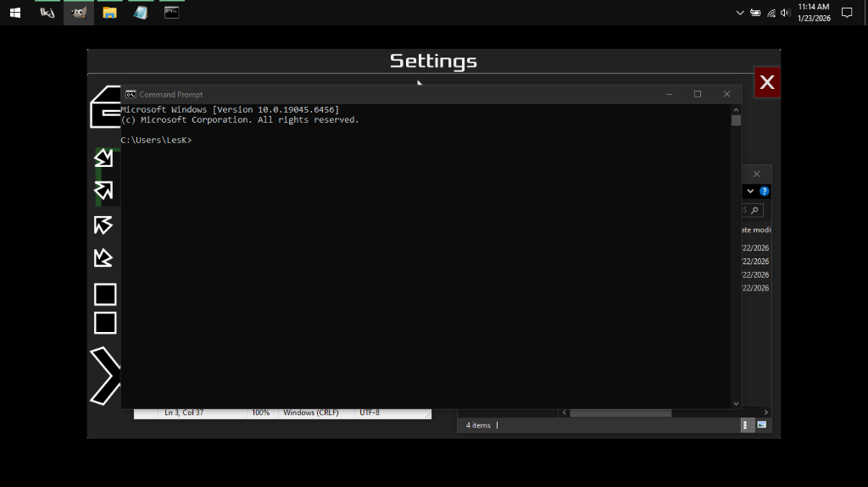Click the File Explorer search box magnifier
Viewport: 868px width, 487px height.
click(x=754, y=210)
